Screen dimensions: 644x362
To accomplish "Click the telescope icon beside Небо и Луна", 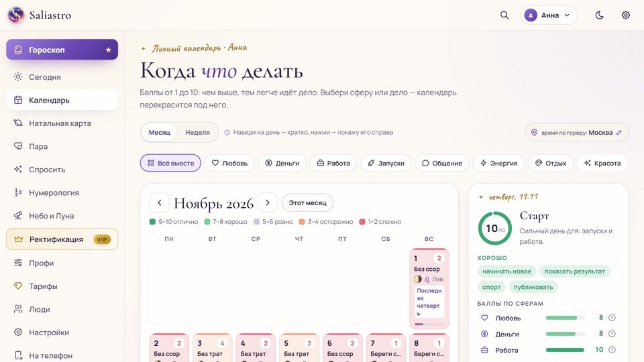I will click(18, 215).
